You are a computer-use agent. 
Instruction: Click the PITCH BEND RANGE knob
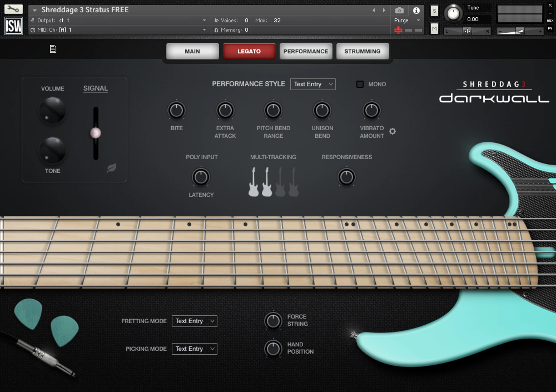pos(273,110)
